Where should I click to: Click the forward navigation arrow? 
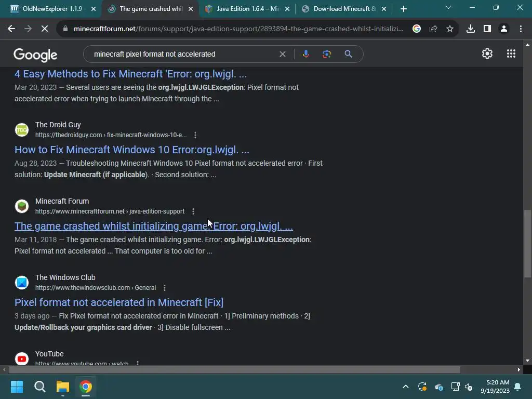(x=28, y=29)
